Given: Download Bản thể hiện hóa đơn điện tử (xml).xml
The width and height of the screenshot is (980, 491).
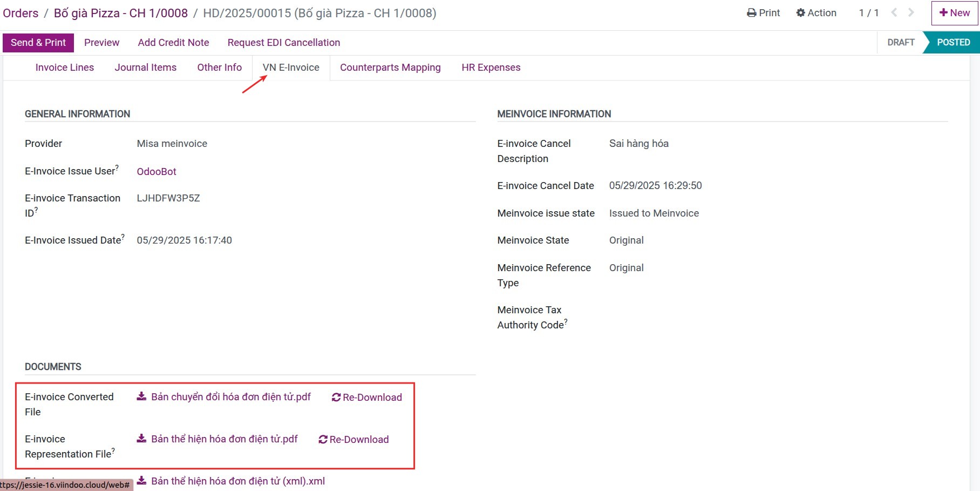Looking at the screenshot, I should point(238,481).
